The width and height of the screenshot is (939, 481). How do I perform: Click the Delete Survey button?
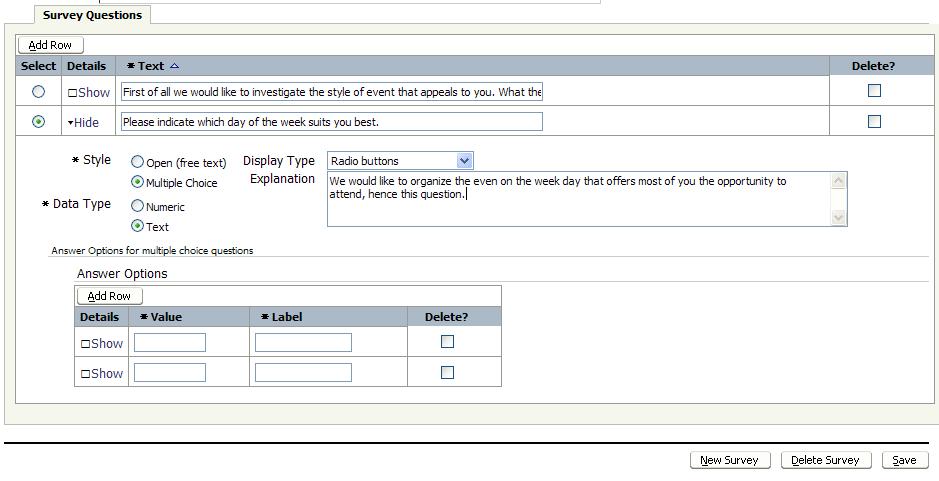point(825,460)
